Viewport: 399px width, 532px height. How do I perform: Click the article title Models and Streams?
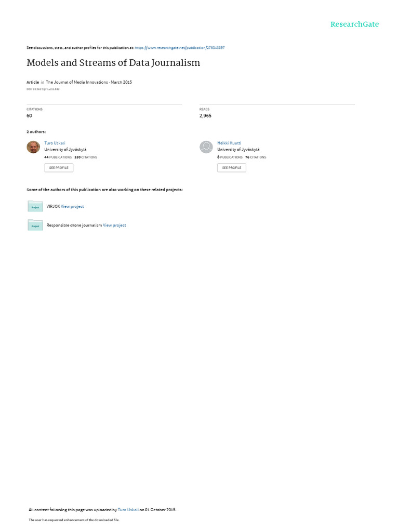(113, 63)
